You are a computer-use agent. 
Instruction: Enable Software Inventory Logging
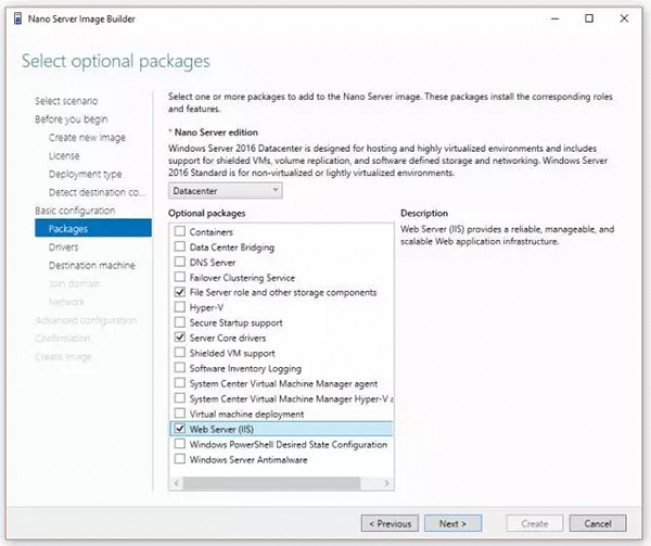coord(180,368)
